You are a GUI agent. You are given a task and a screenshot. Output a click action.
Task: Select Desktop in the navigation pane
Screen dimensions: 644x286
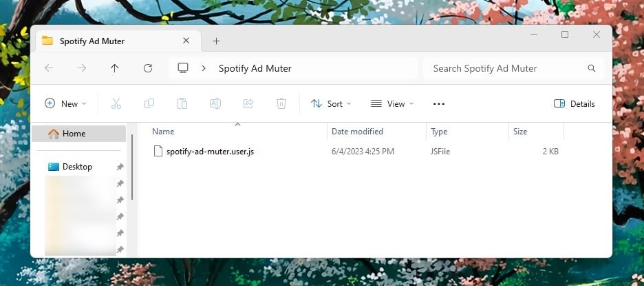77,167
